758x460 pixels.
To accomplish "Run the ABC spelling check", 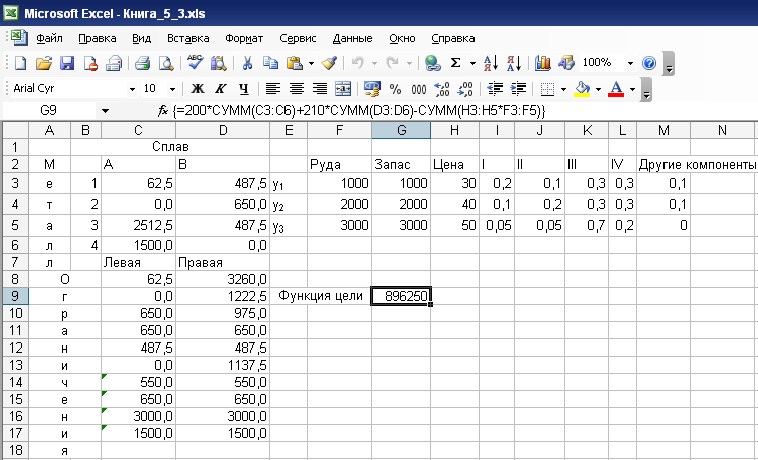I will tap(195, 63).
